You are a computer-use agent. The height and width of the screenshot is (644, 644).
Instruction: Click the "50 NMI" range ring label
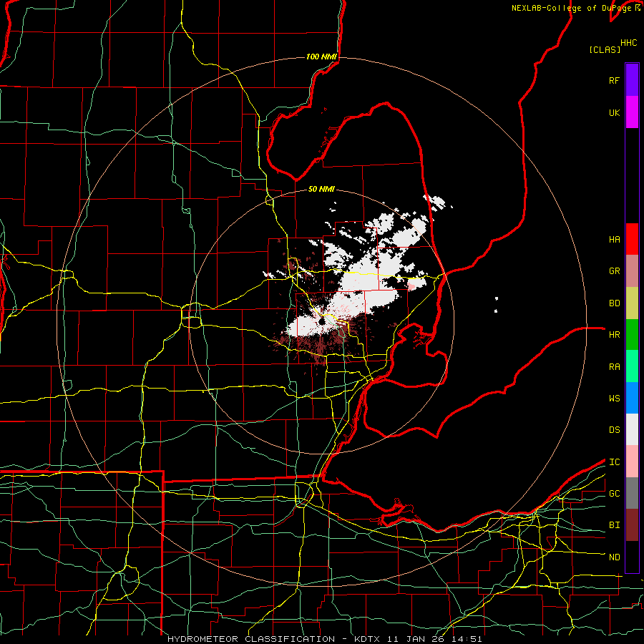321,189
